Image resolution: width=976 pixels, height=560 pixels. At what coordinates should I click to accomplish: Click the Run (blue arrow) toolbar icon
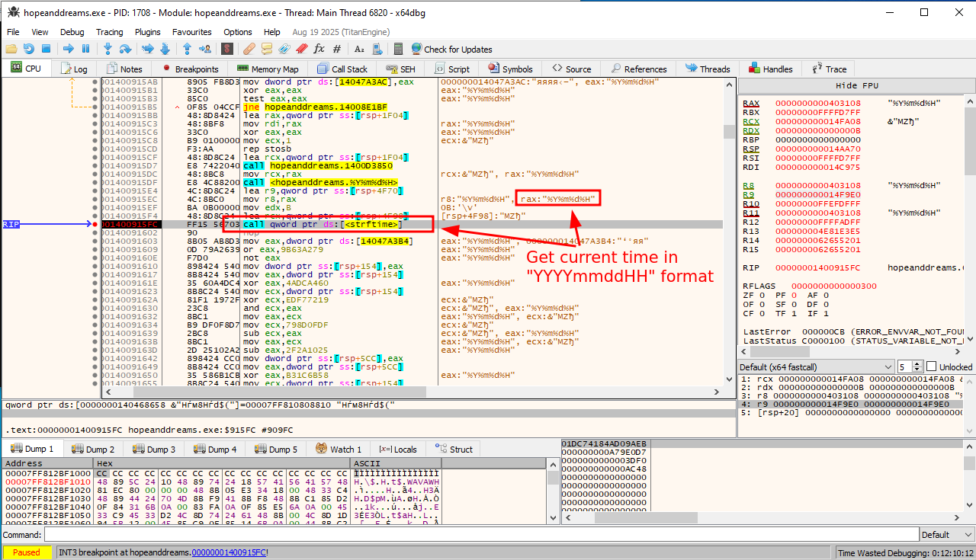(x=68, y=49)
